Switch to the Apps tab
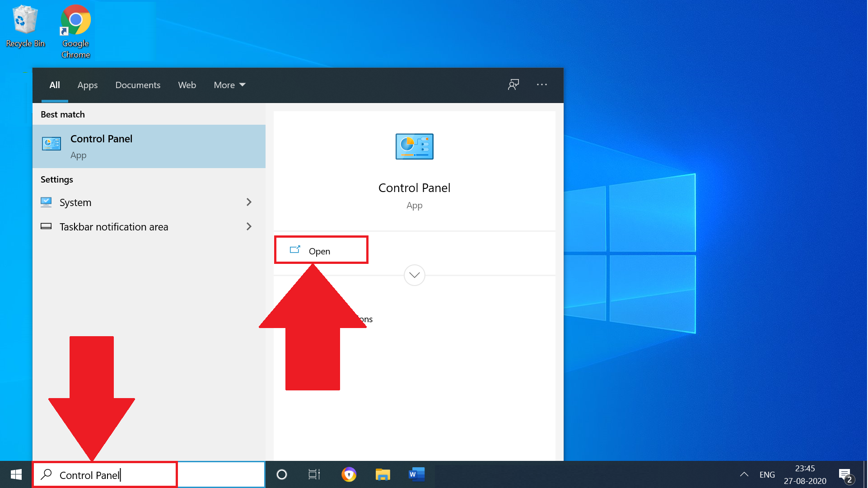868x488 pixels. pyautogui.click(x=87, y=85)
